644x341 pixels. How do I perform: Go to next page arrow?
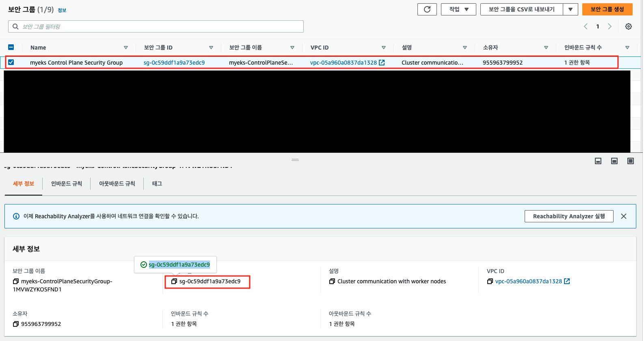tap(609, 26)
